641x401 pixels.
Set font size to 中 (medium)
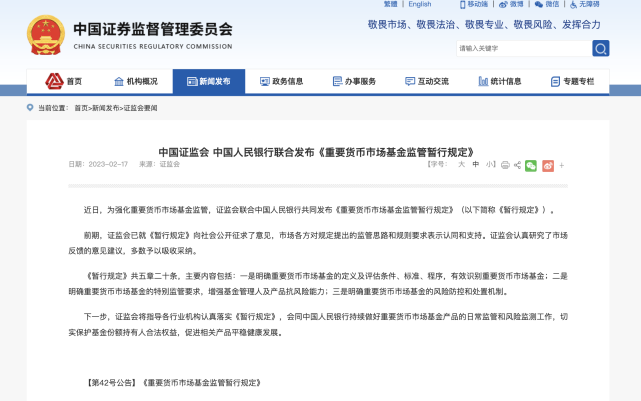pos(476,164)
